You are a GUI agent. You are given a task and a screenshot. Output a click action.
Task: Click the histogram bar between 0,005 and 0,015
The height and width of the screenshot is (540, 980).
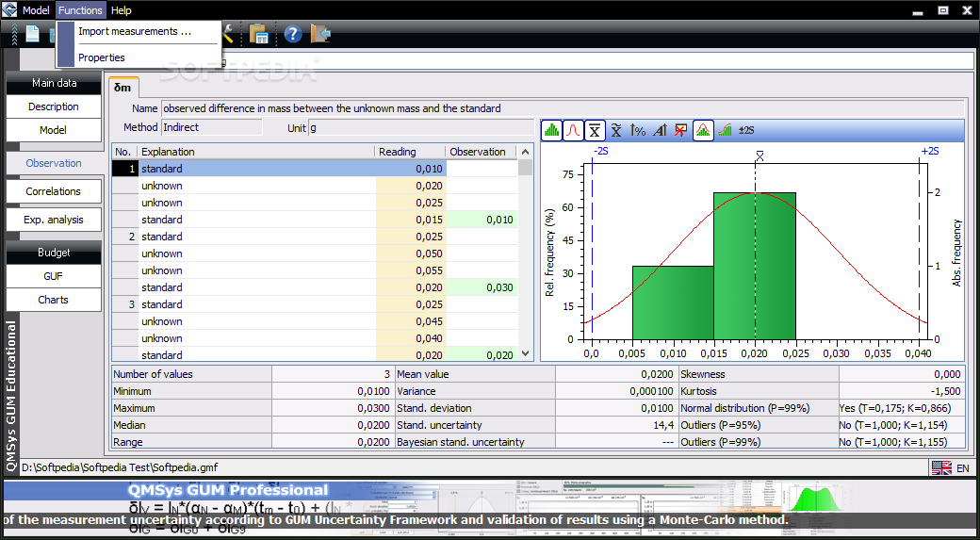pos(673,303)
